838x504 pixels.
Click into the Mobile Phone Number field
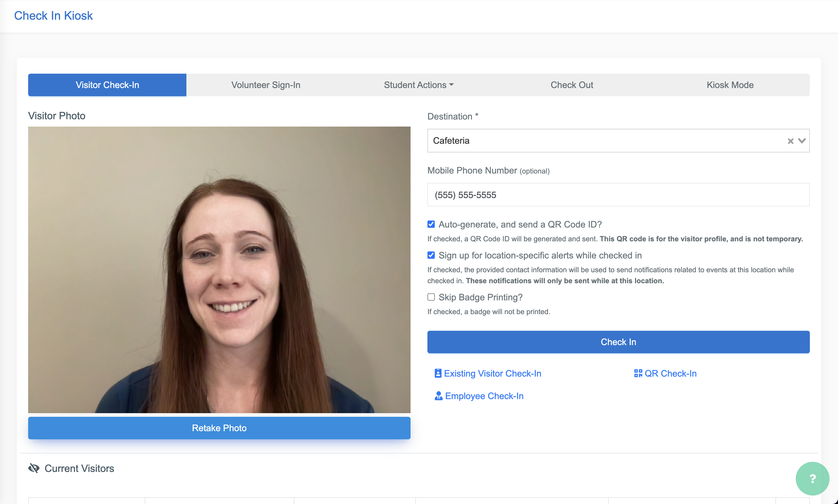(618, 195)
